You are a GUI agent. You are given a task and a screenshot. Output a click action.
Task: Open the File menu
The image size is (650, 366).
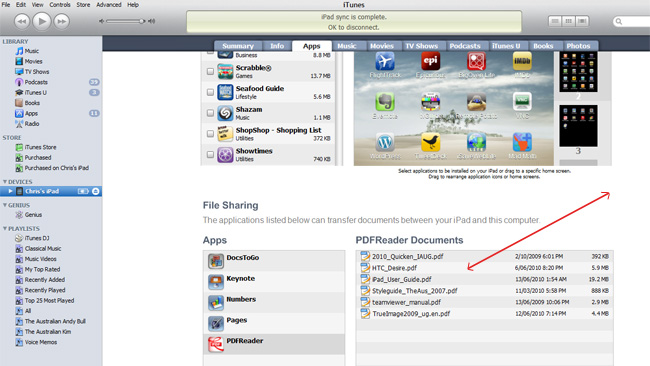click(x=6, y=5)
